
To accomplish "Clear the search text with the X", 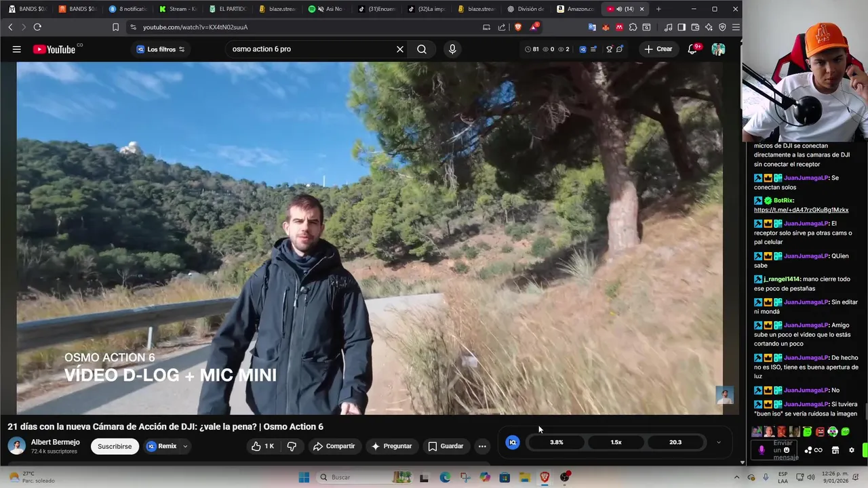I will [x=400, y=49].
